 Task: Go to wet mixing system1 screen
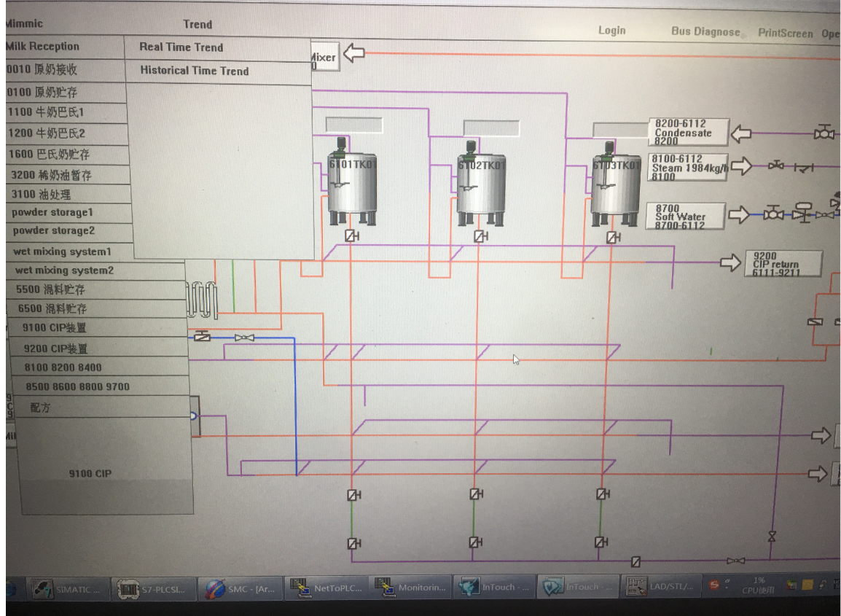click(x=63, y=252)
